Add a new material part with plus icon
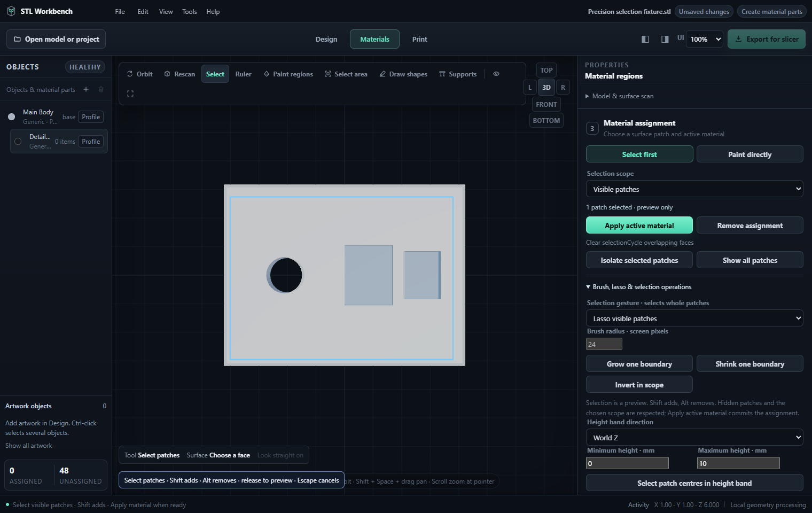The width and height of the screenshot is (812, 513). [x=86, y=89]
